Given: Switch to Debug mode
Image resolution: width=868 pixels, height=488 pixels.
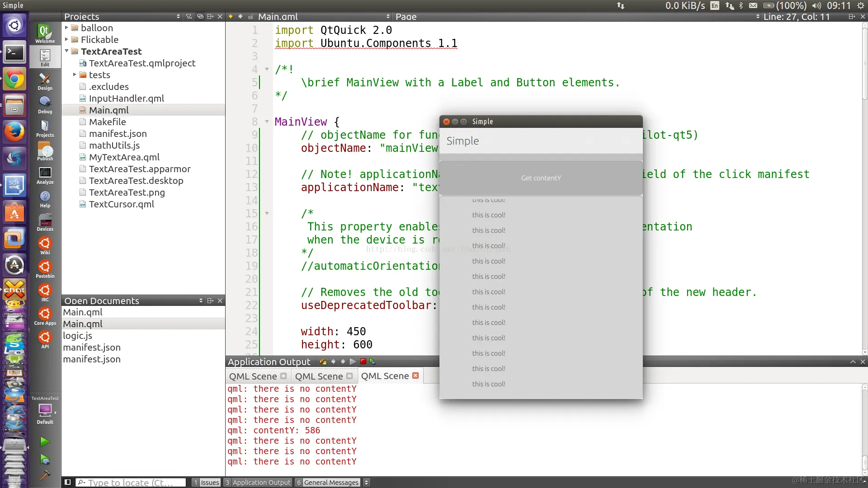Looking at the screenshot, I should [45, 105].
